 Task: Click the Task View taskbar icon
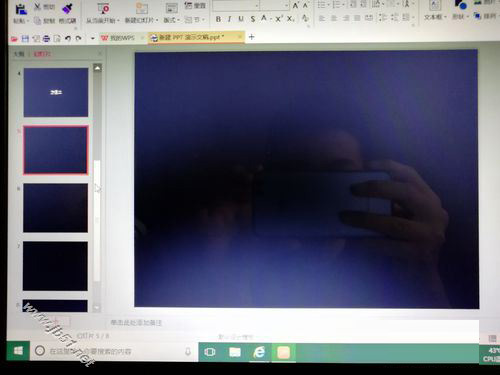point(210,352)
